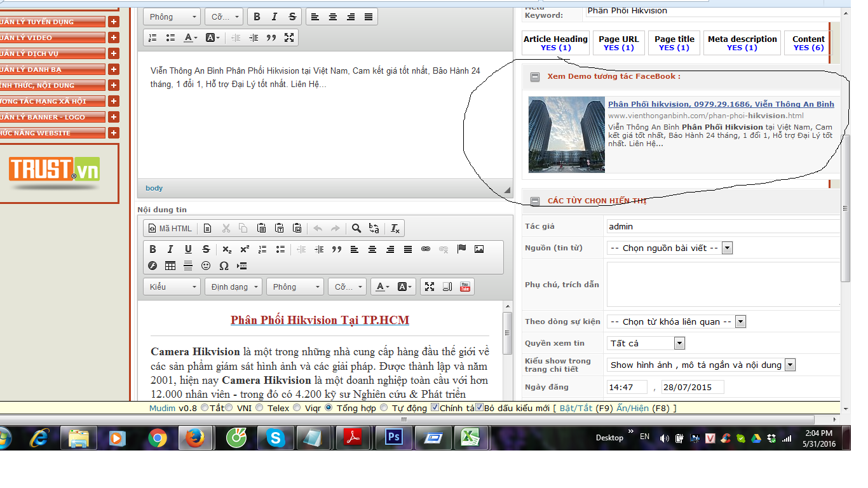
Task: Open the Phân Phối hikvision preview link
Action: click(x=721, y=104)
